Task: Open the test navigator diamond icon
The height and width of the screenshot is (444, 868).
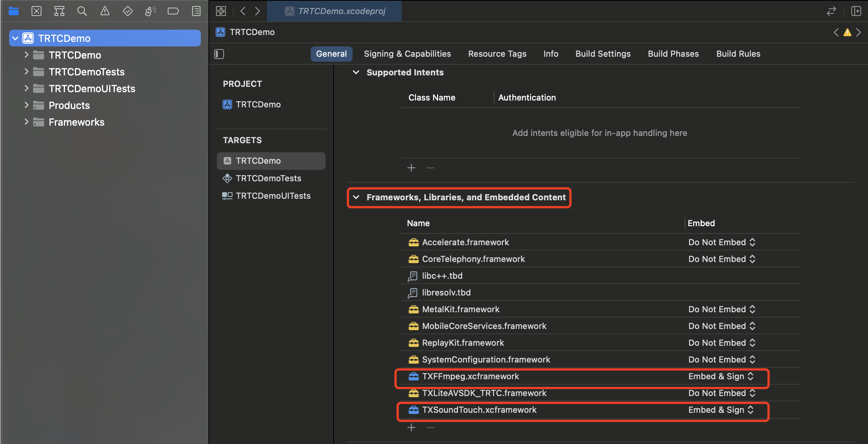Action: pyautogui.click(x=127, y=11)
